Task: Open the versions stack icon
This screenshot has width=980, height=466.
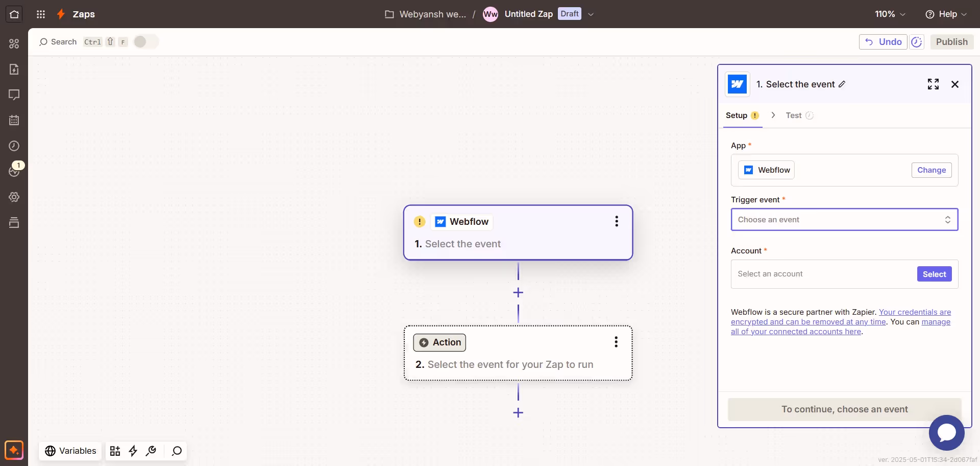Action: tap(14, 223)
